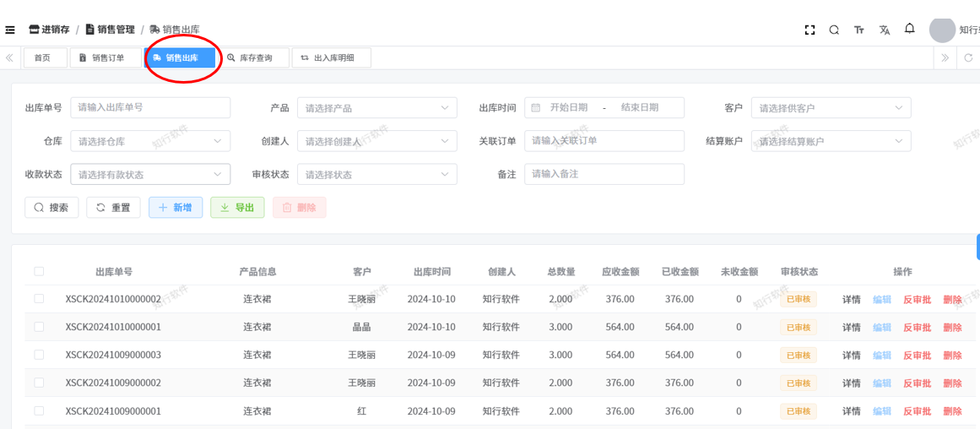Click the 新增 add button

pyautogui.click(x=176, y=208)
